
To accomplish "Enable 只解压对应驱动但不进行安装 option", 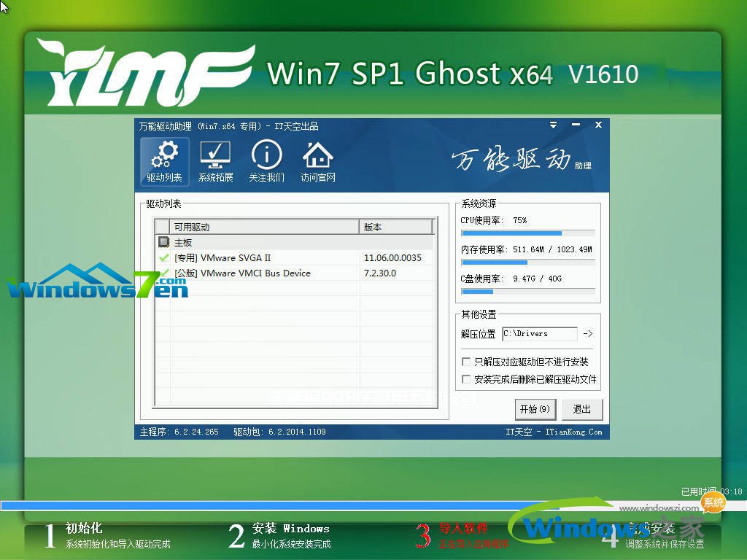I will 466,362.
